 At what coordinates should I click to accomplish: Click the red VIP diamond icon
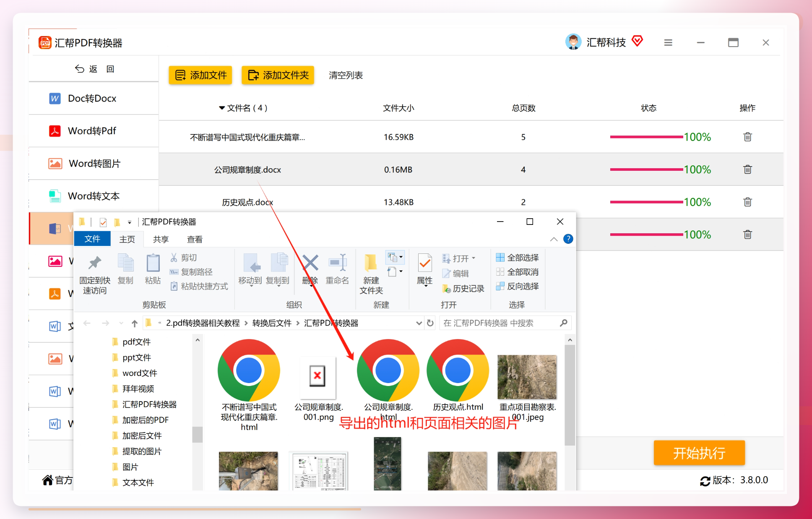point(637,41)
